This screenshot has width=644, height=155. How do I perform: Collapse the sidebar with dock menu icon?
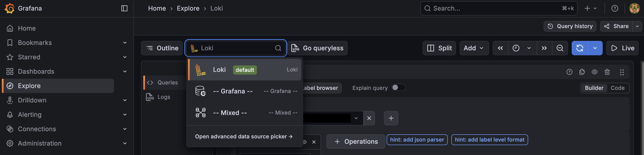coord(124,8)
